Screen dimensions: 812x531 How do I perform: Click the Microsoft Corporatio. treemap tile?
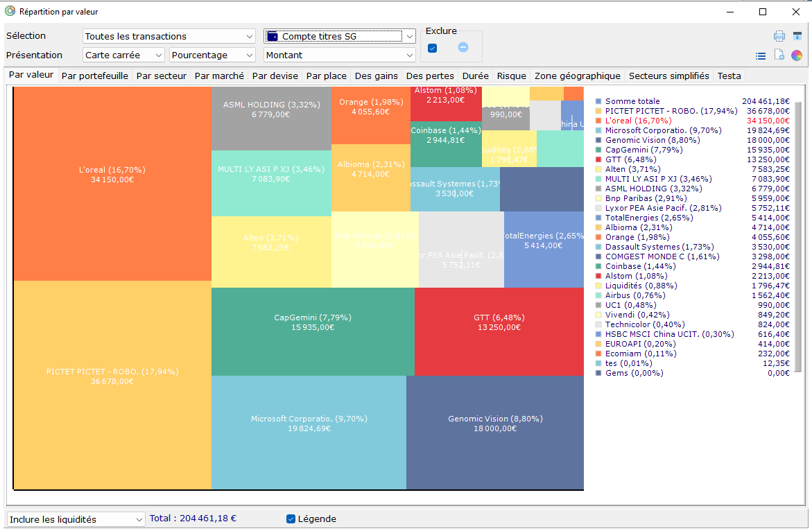309,432
